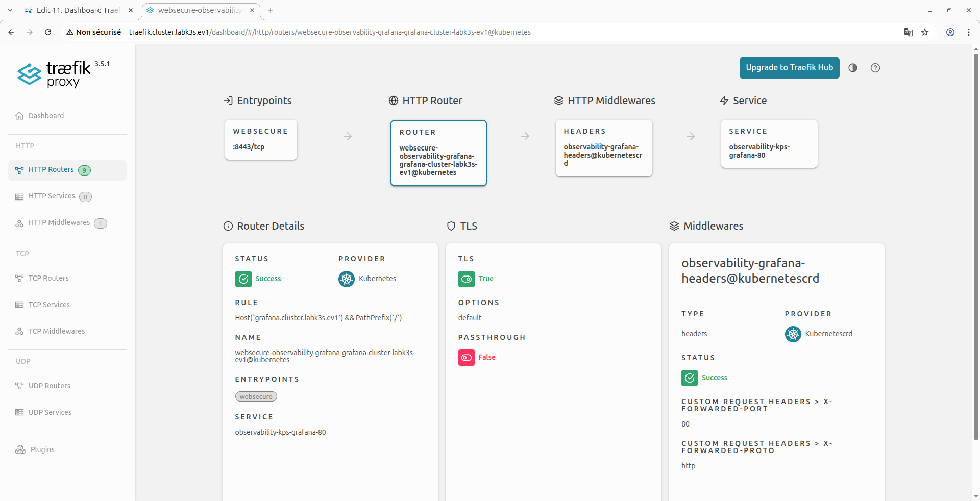Image resolution: width=980 pixels, height=501 pixels.
Task: Click the Kubernetes provider icon
Action: tap(347, 279)
